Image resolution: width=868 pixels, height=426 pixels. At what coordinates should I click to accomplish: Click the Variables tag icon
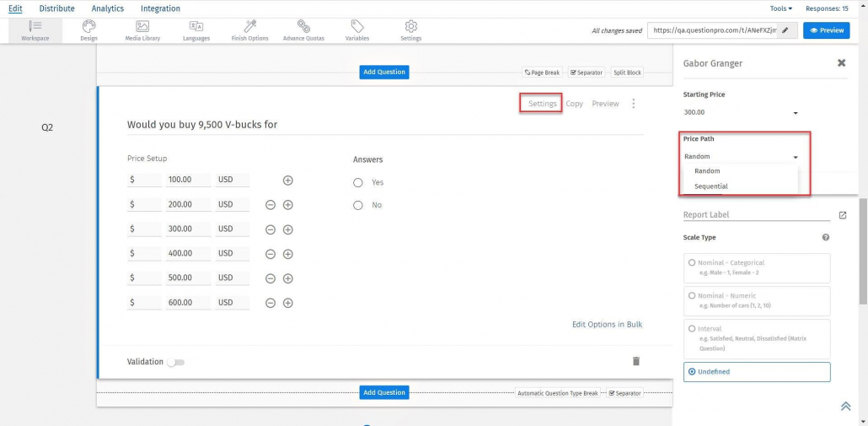click(x=357, y=27)
